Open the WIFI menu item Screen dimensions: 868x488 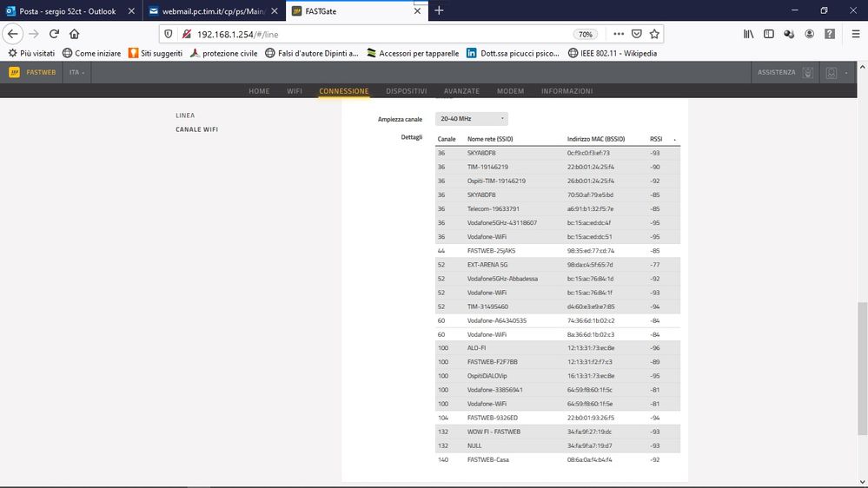click(x=295, y=90)
